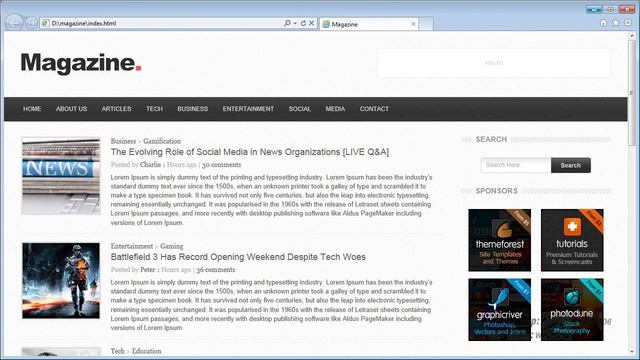
Task: Click the browser forward arrow button
Action: point(31,23)
